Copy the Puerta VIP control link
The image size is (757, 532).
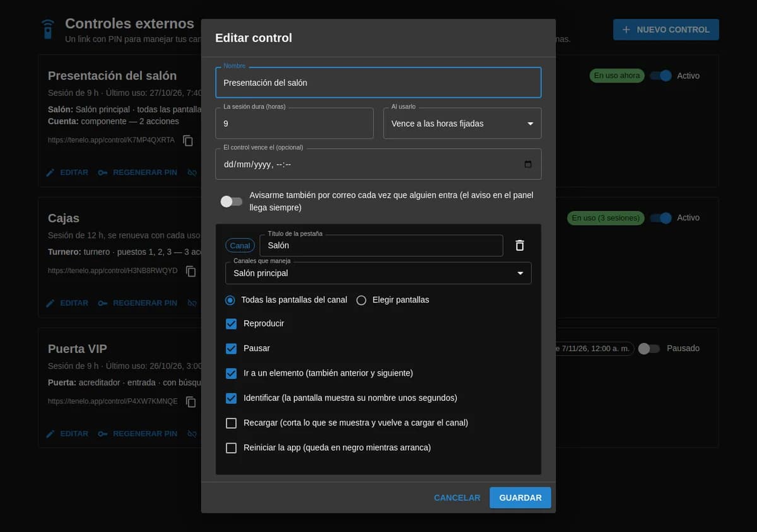tap(191, 402)
